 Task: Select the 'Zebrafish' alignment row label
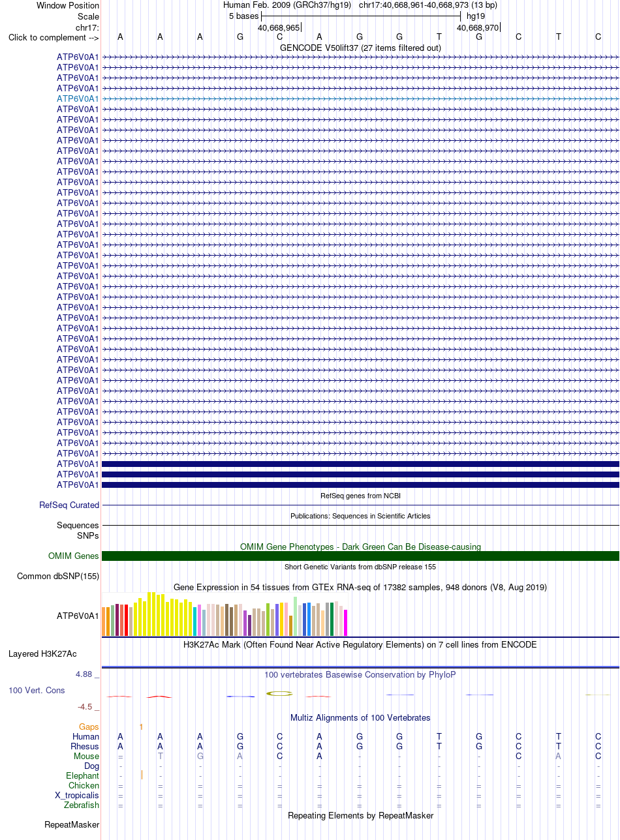(82, 805)
